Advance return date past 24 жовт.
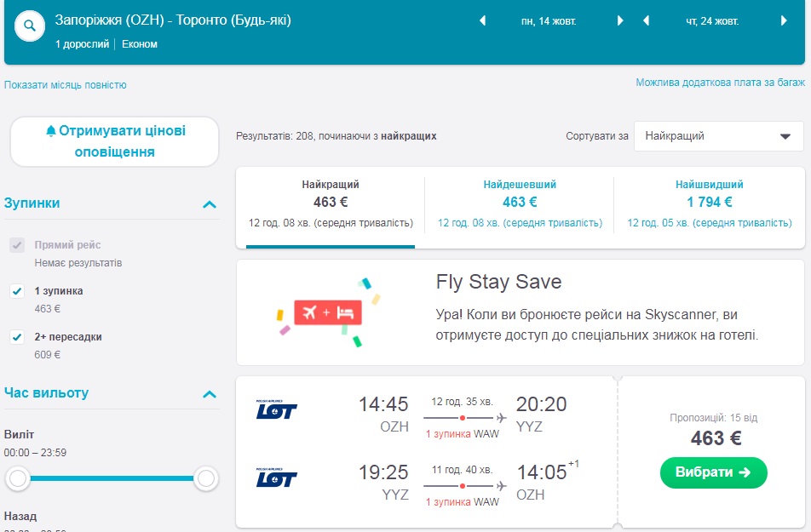 click(x=784, y=20)
